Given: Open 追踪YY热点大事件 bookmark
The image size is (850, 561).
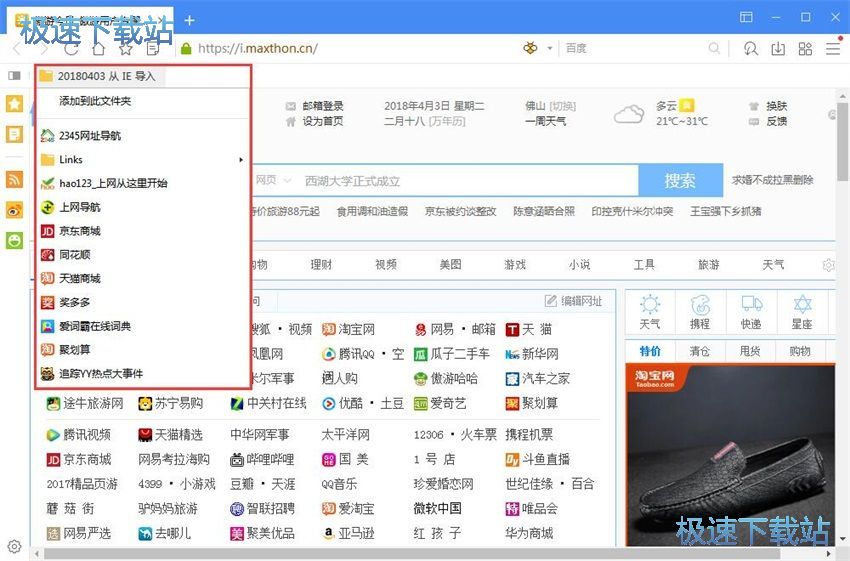Looking at the screenshot, I should [142, 373].
